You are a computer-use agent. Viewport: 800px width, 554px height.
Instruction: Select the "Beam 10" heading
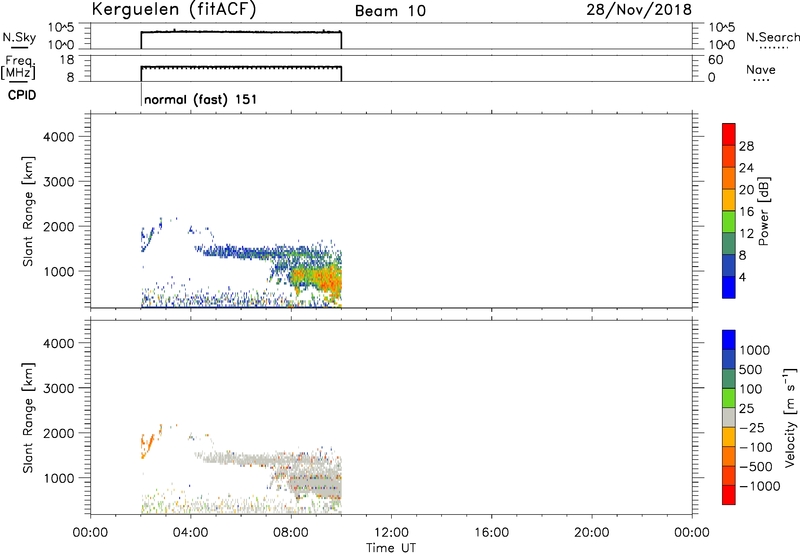click(390, 11)
